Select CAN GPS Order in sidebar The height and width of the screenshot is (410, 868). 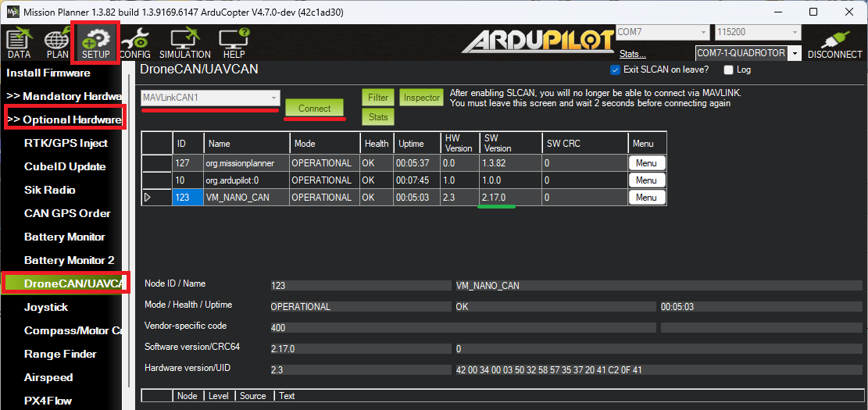click(67, 213)
